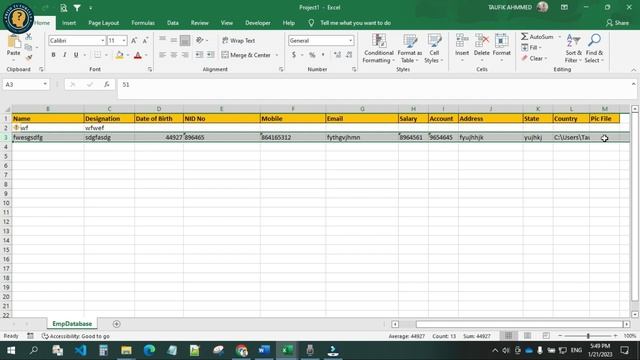Open Cell Styles gallery
Screen dimensions: 640x360
tap(434, 49)
